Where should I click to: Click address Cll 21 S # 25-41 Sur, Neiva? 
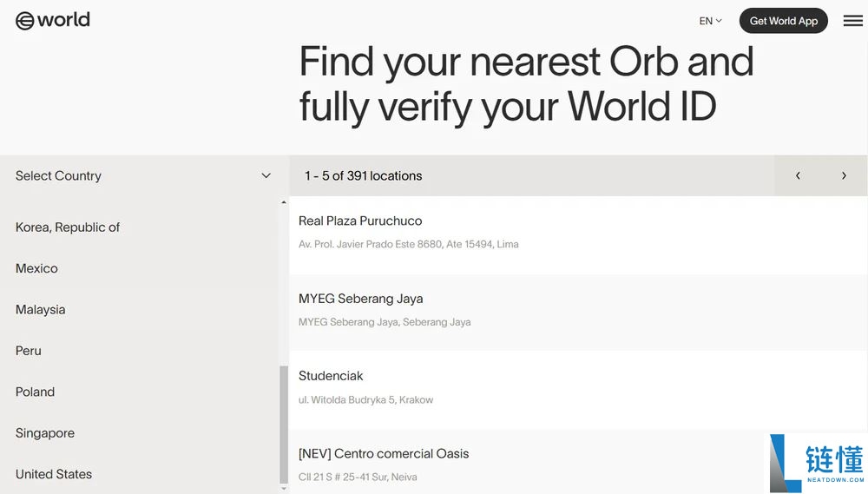358,477
